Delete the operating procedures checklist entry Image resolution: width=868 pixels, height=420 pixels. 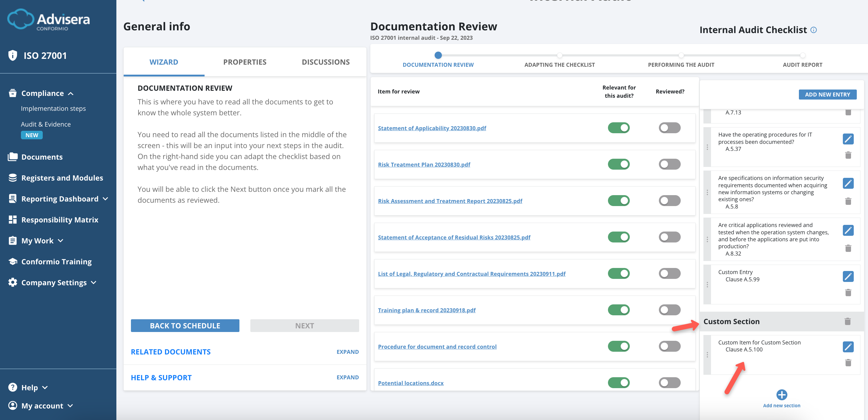[848, 155]
